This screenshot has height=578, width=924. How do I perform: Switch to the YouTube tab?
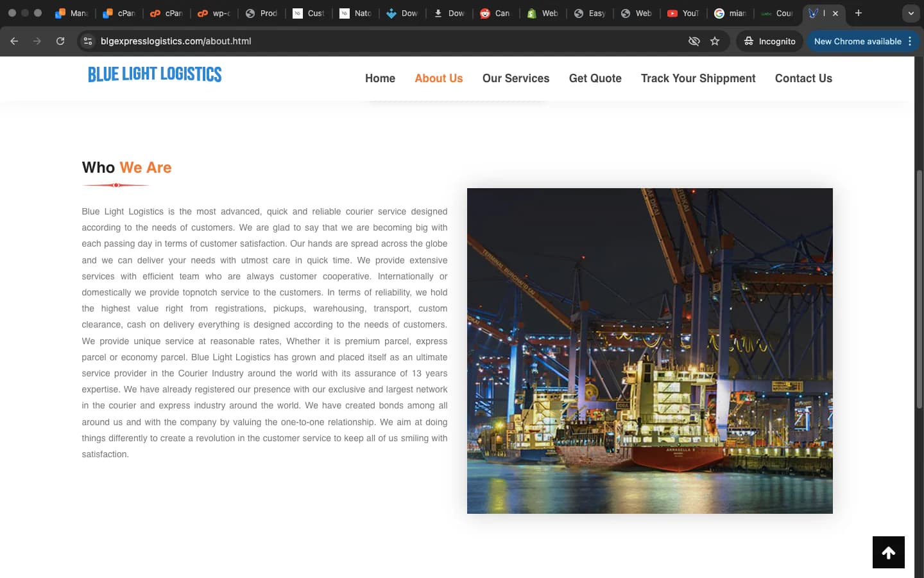click(683, 13)
